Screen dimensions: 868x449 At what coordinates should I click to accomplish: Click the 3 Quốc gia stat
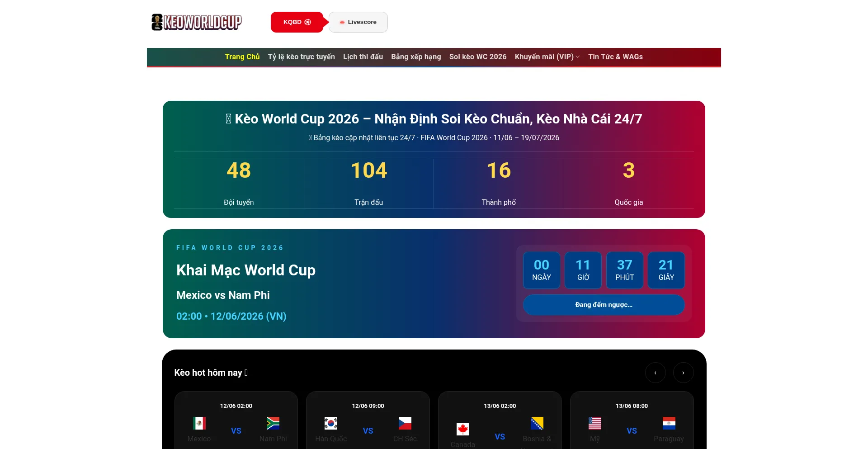(x=629, y=184)
